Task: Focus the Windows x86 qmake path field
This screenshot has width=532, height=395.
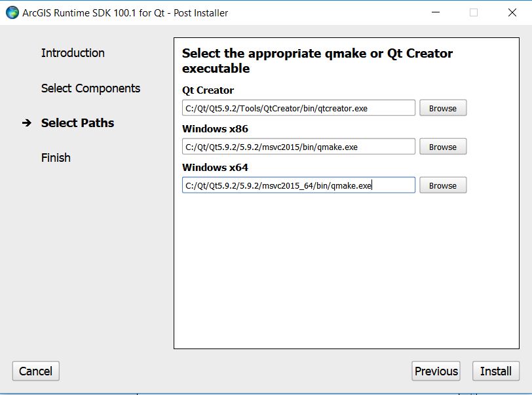Action: pos(299,147)
